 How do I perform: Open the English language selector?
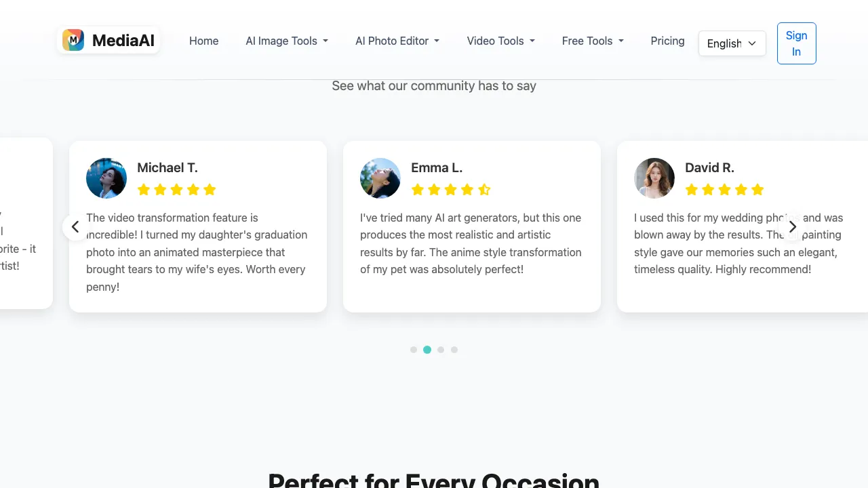732,43
